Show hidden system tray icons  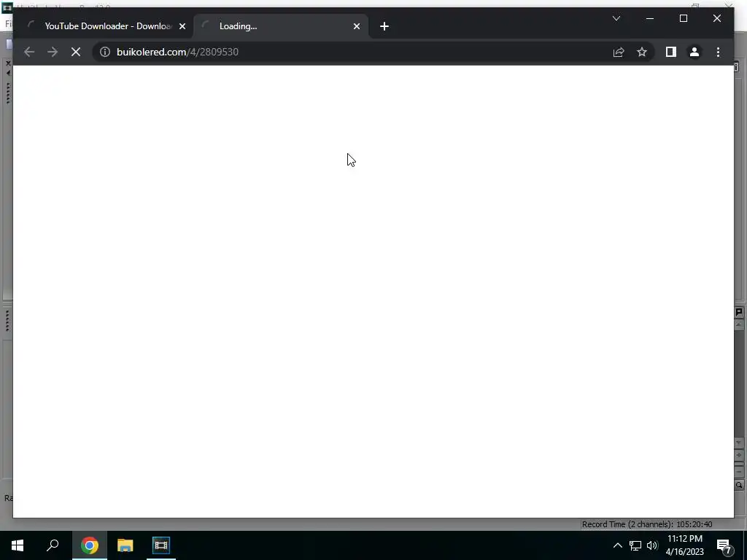coord(617,545)
